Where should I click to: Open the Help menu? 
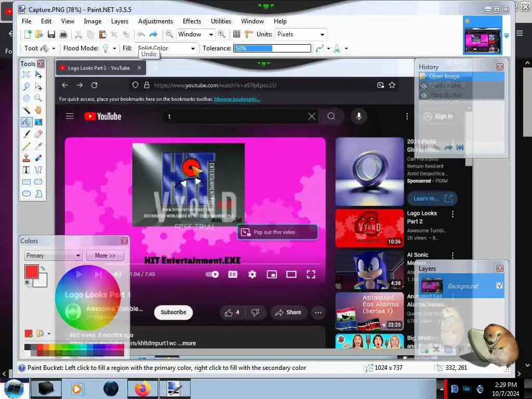pyautogui.click(x=280, y=21)
